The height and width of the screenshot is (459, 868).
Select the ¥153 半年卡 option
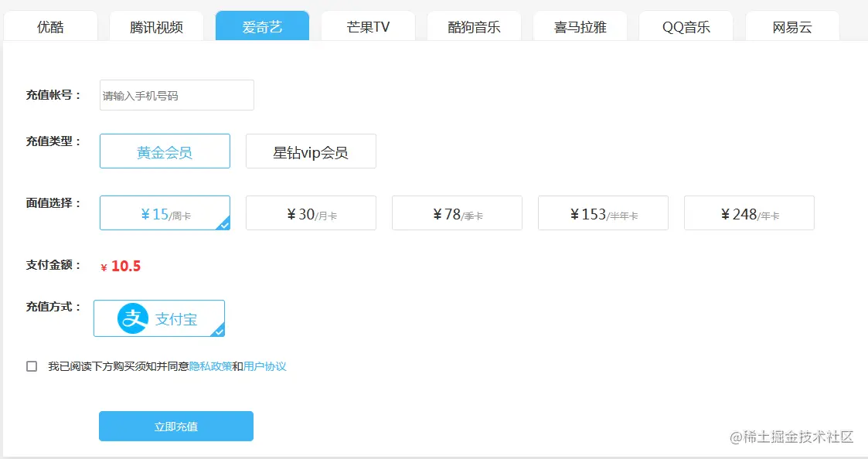(604, 213)
